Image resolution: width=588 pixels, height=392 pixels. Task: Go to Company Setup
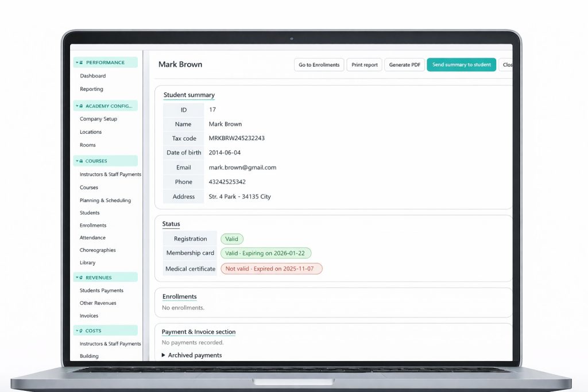click(x=98, y=119)
